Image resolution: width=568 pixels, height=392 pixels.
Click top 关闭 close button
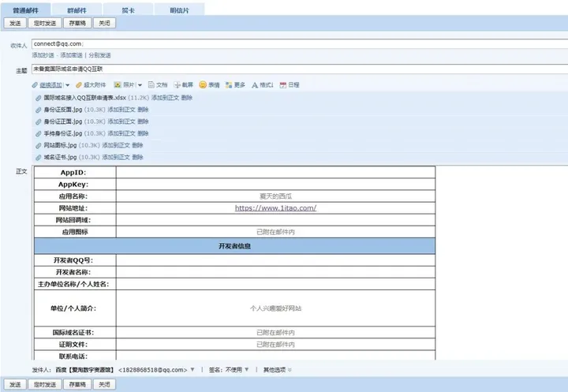pos(104,23)
